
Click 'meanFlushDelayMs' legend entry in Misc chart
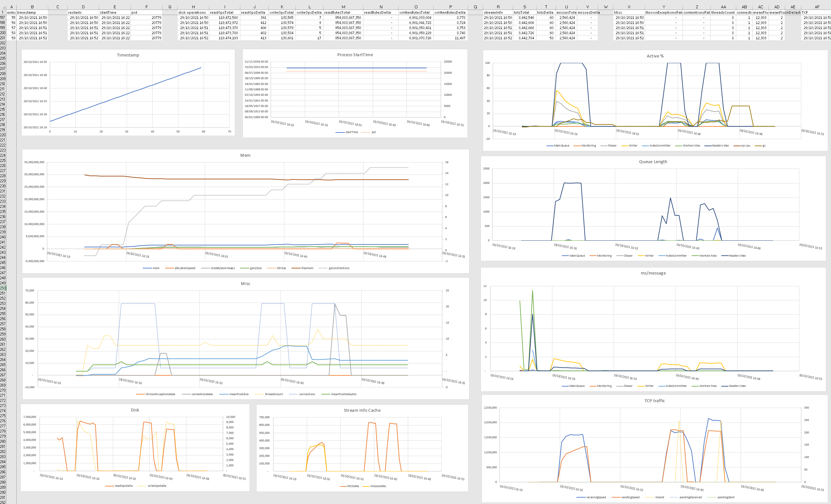(x=339, y=394)
